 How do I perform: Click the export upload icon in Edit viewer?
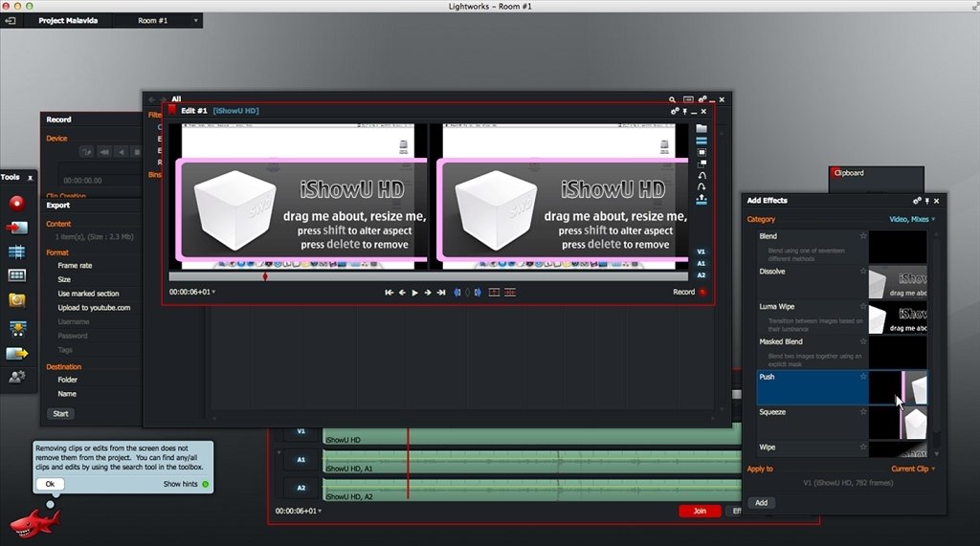click(x=702, y=199)
